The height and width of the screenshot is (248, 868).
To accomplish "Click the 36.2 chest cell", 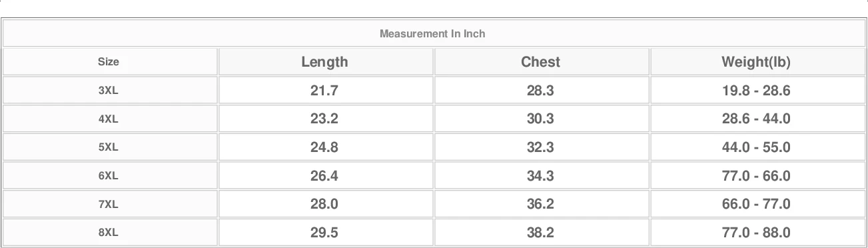I will tap(540, 204).
